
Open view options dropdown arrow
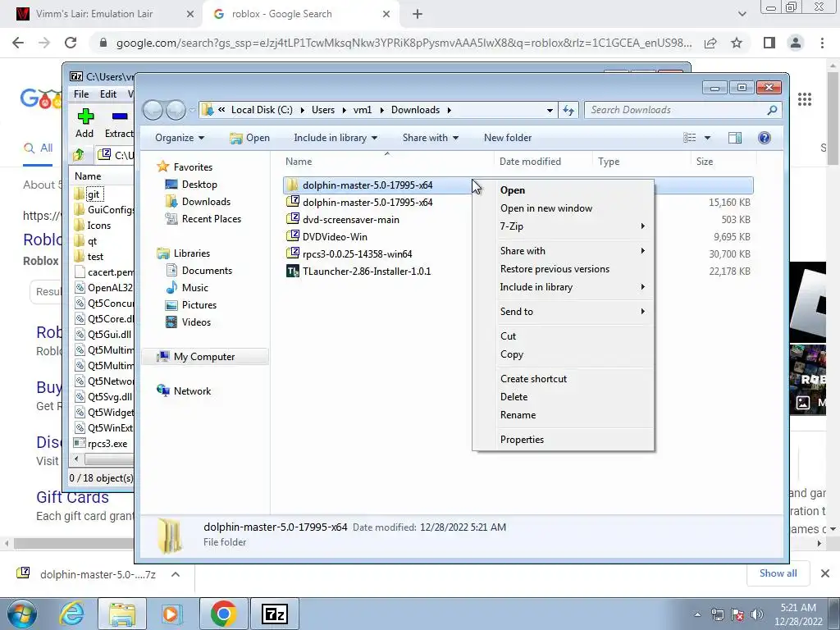tap(707, 138)
